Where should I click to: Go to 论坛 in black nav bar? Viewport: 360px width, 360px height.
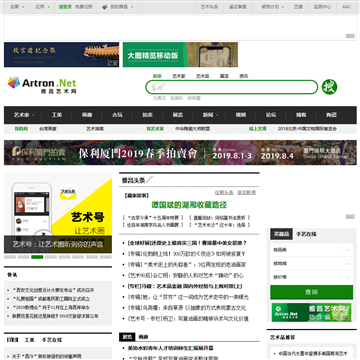(x=271, y=115)
